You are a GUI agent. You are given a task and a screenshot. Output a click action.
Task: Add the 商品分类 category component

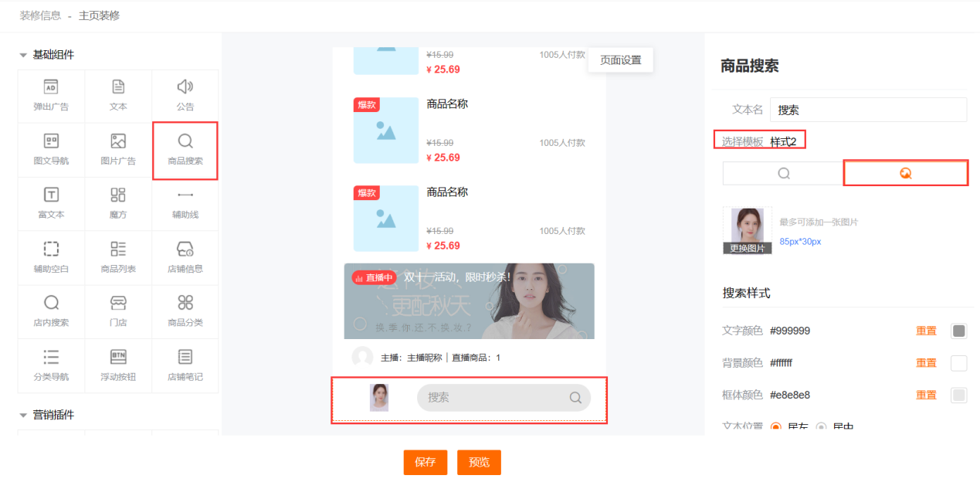tap(185, 311)
